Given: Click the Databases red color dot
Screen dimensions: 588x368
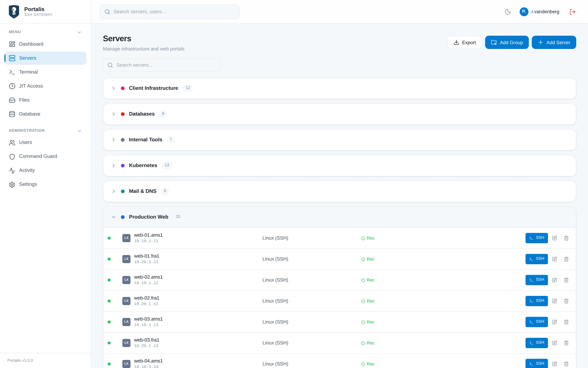Looking at the screenshot, I should pos(123,114).
